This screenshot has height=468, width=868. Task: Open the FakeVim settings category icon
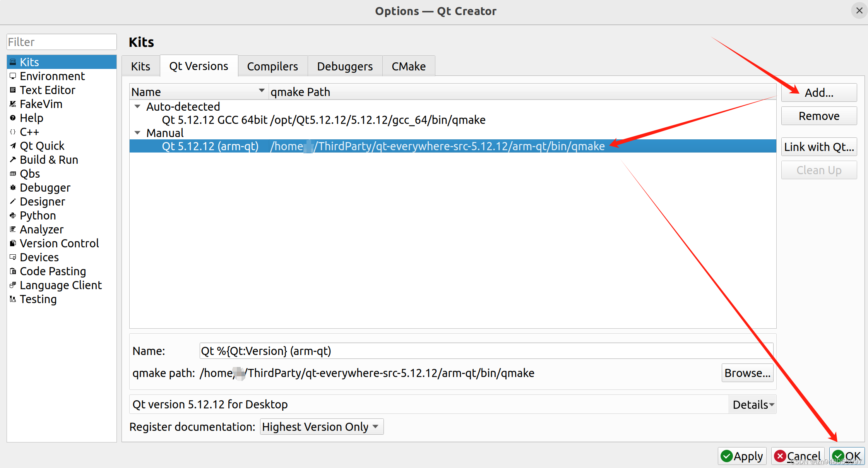(13, 104)
